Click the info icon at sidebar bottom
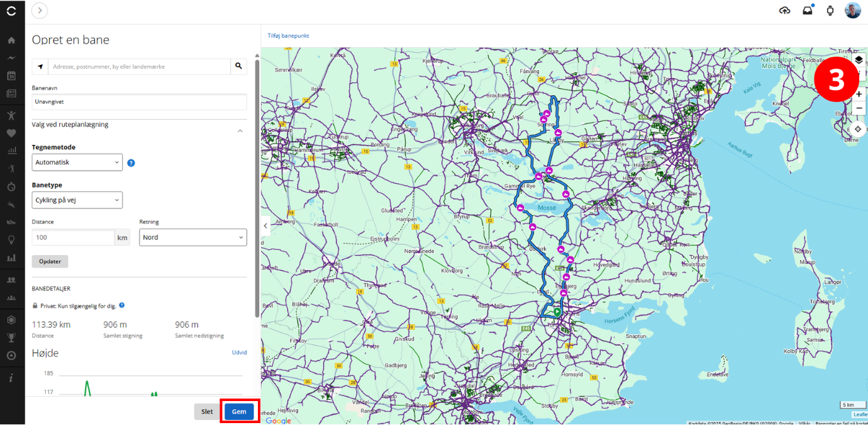The height and width of the screenshot is (425, 868). coord(11,377)
